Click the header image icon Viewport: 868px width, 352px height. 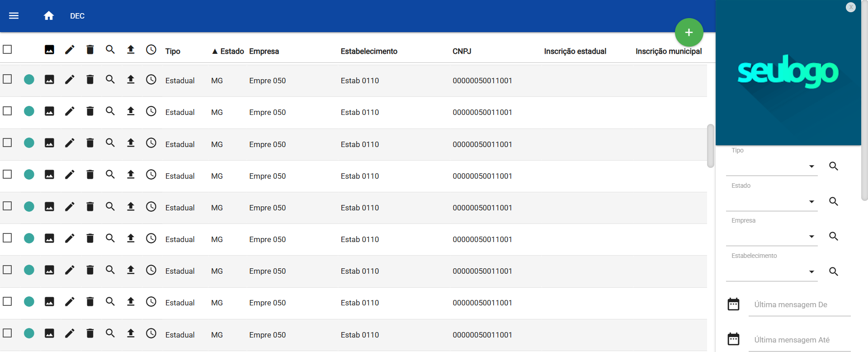(49, 50)
